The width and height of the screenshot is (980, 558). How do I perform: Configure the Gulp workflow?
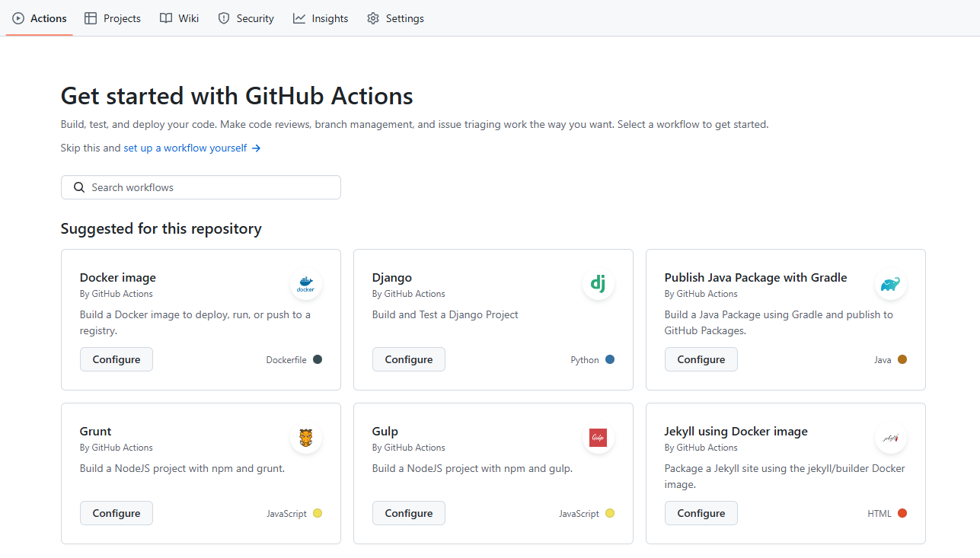tap(409, 513)
